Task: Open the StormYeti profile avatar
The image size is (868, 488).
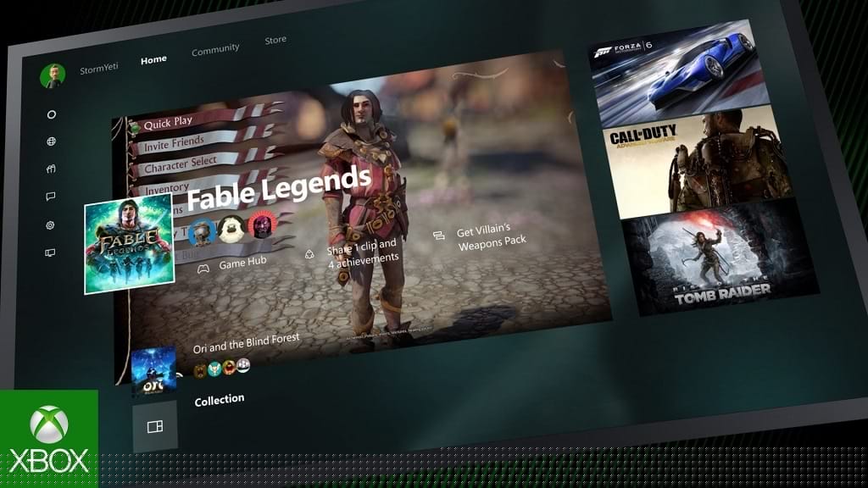Action: pos(53,76)
